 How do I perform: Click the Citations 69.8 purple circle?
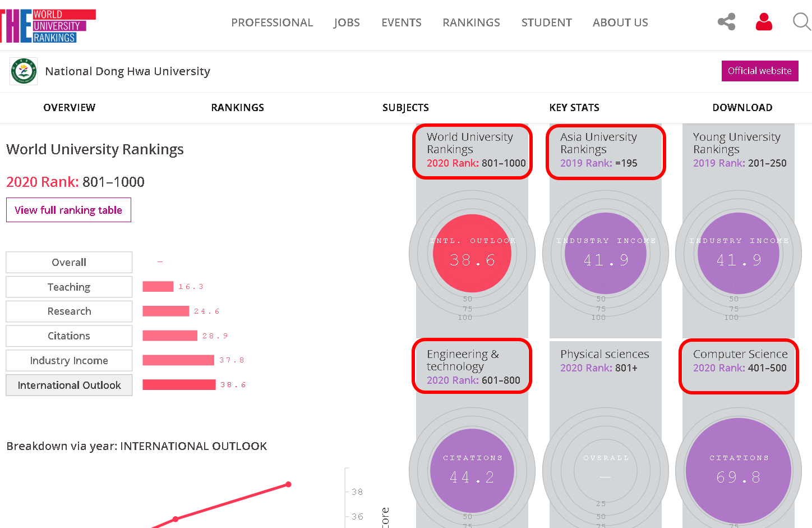(x=739, y=471)
